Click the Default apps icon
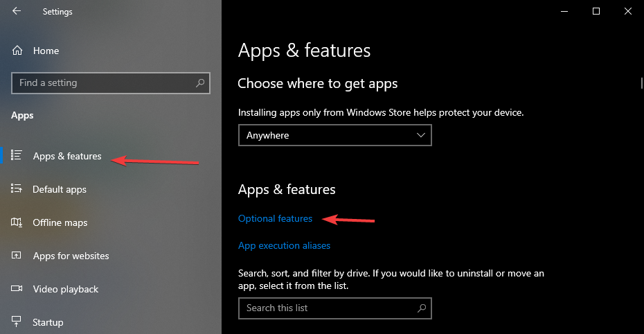 point(17,188)
